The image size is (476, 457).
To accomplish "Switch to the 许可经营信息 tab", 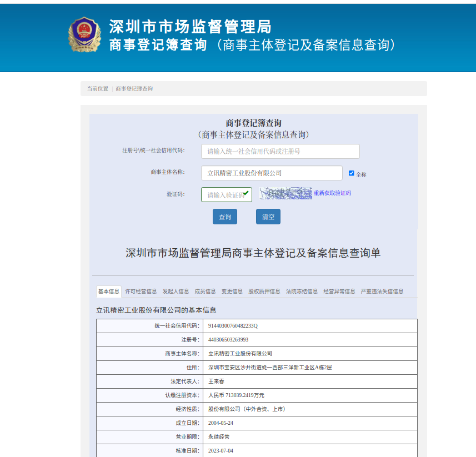I will (x=141, y=292).
